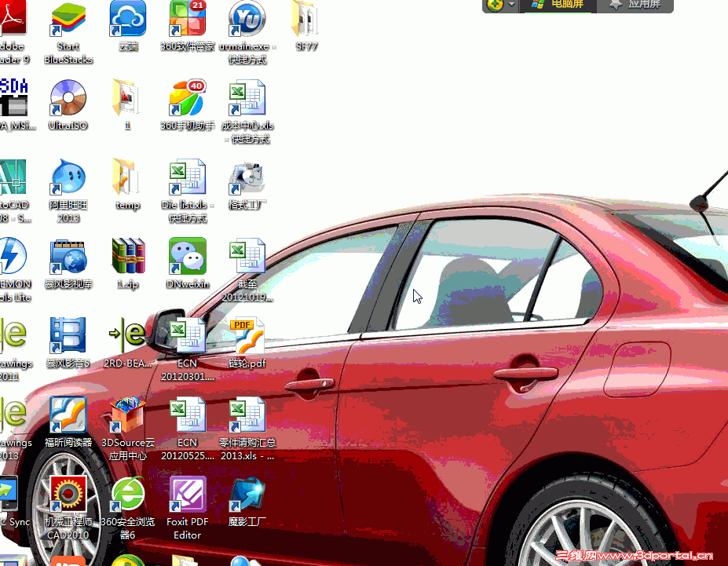Open 截至 20121019 Excel file
Image resolution: width=728 pixels, height=566 pixels.
coord(247,256)
